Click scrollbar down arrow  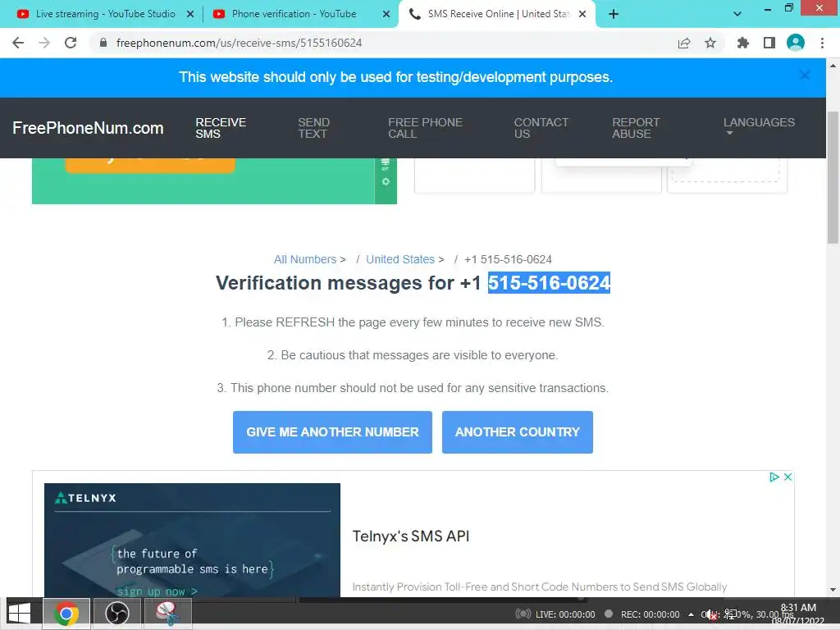833,590
